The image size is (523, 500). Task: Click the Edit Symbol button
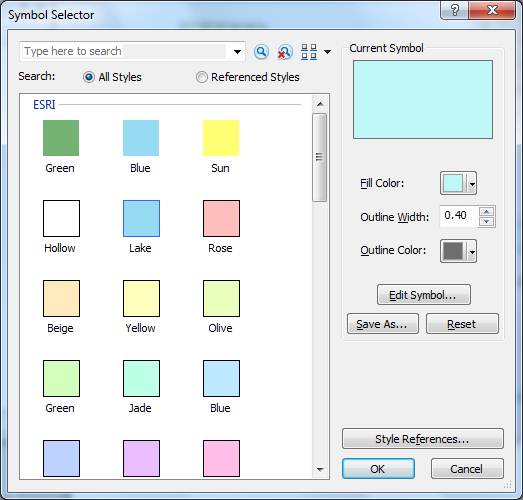coord(424,295)
